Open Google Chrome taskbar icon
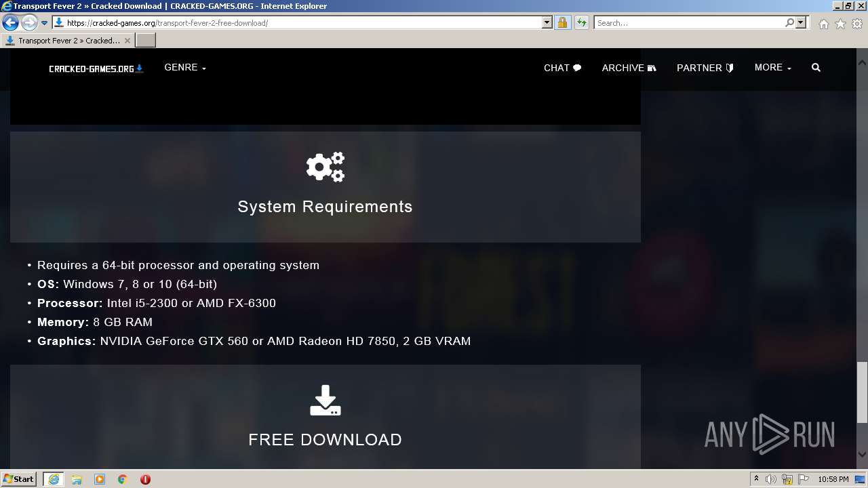Viewport: 868px width, 488px height. 123,479
